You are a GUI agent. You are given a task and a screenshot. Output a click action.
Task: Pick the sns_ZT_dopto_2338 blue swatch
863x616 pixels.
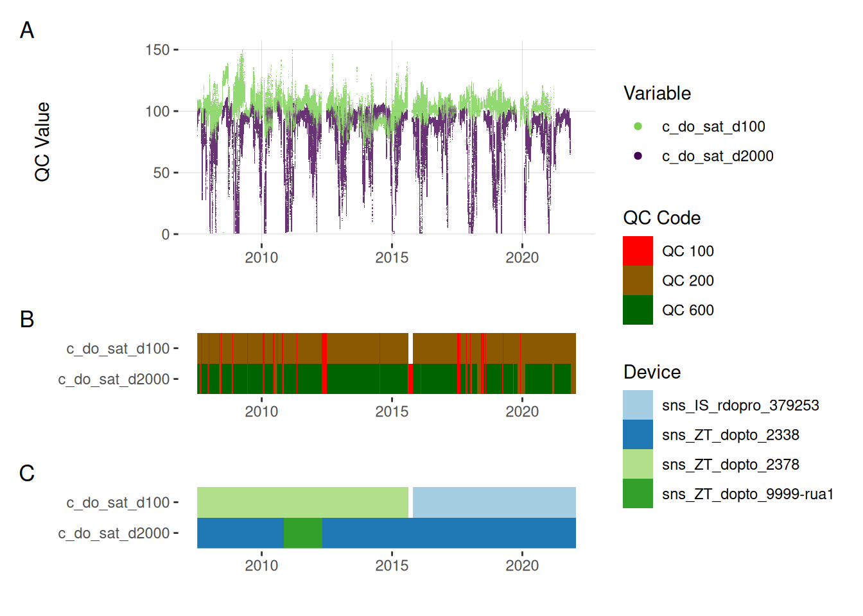click(638, 434)
